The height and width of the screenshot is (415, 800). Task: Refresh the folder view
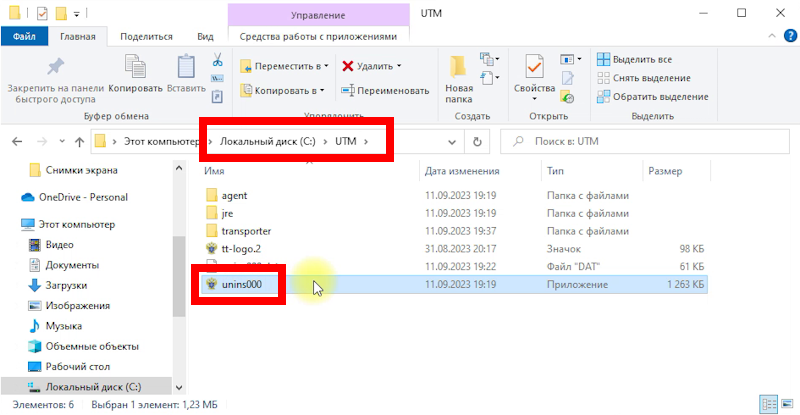(x=477, y=142)
